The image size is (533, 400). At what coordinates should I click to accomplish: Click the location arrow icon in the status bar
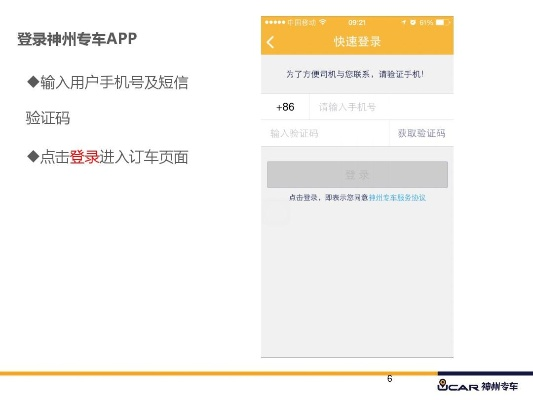point(403,22)
